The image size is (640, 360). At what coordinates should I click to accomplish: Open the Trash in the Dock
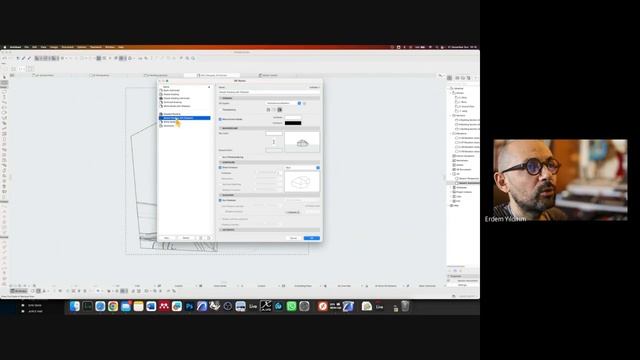(405, 306)
